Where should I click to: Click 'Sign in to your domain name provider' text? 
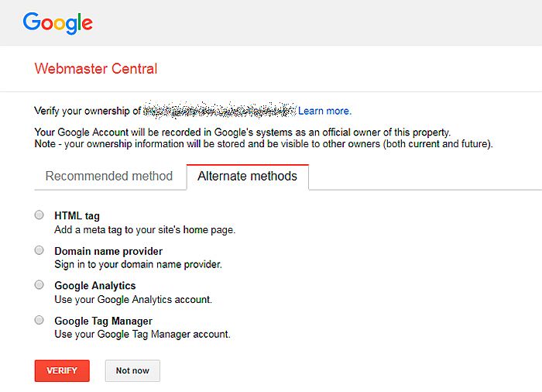tap(139, 265)
